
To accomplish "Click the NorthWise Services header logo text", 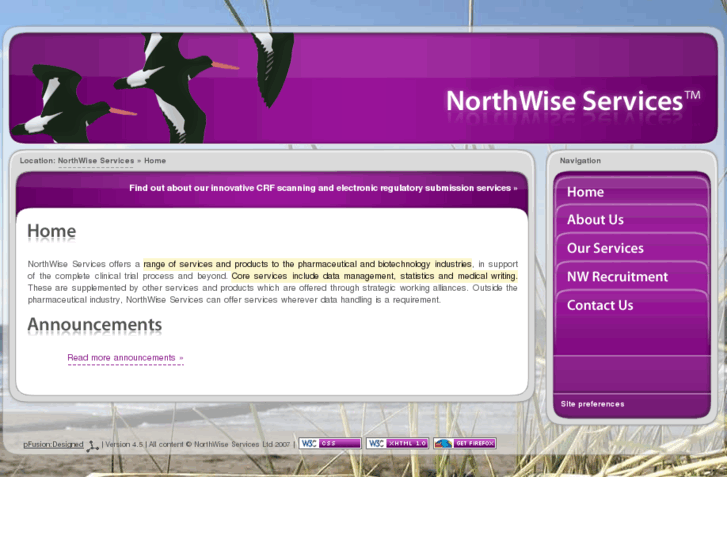I will click(x=573, y=101).
